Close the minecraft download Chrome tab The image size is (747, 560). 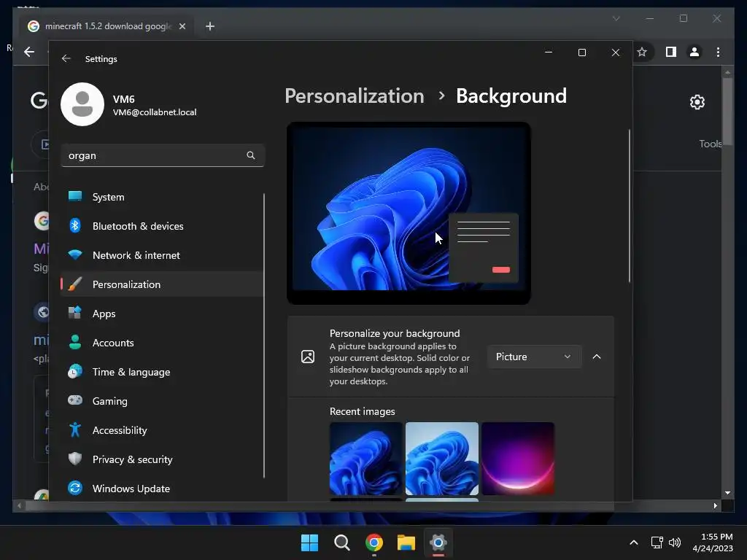[182, 26]
